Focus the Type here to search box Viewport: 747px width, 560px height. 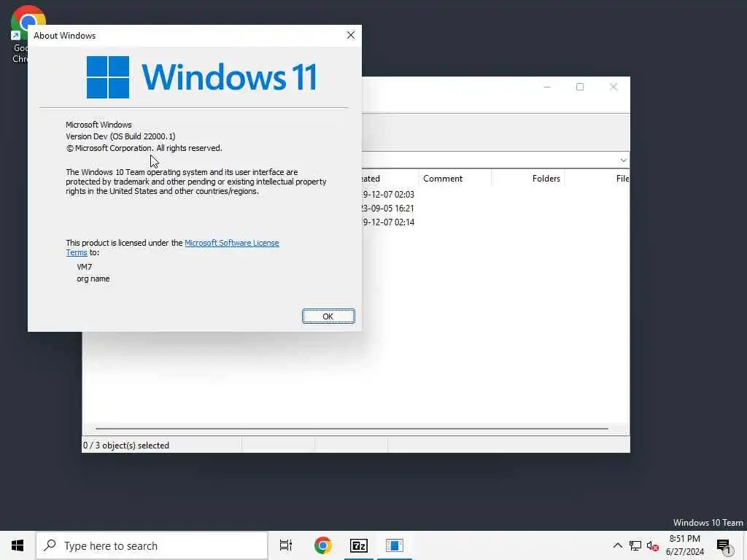click(x=152, y=545)
